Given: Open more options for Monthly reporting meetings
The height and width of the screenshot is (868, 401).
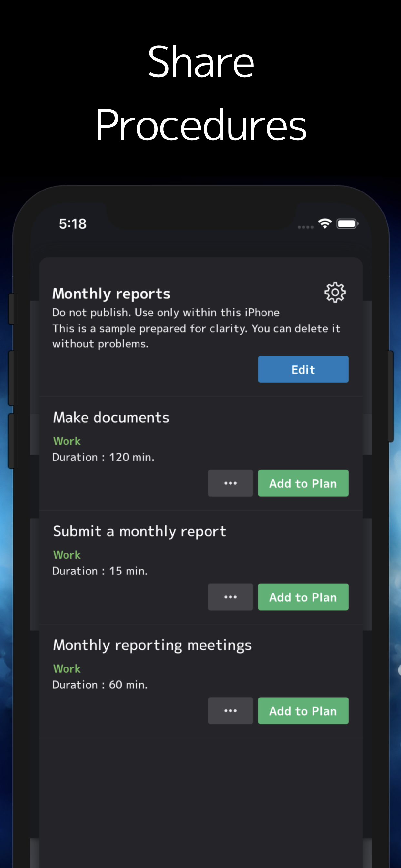Looking at the screenshot, I should [x=230, y=711].
